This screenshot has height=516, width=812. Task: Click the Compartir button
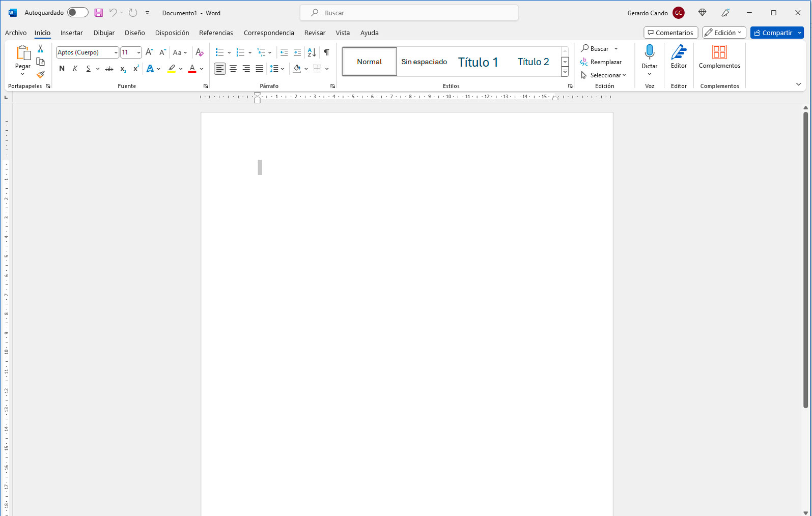point(772,33)
